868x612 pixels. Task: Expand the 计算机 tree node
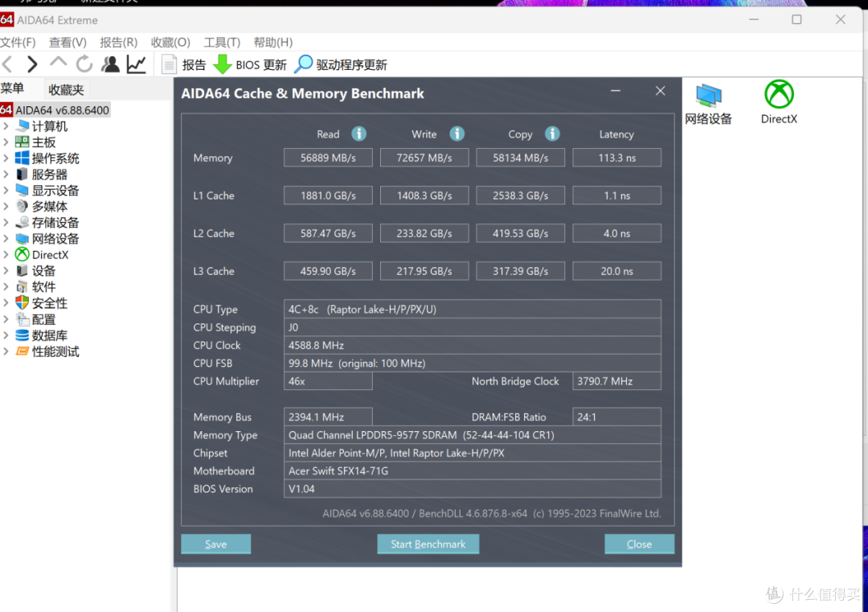(6, 126)
